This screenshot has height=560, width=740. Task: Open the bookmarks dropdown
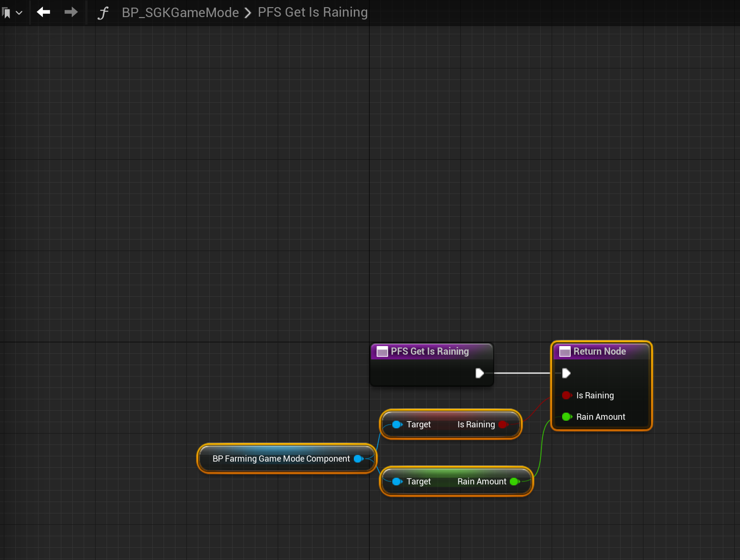[x=12, y=13]
